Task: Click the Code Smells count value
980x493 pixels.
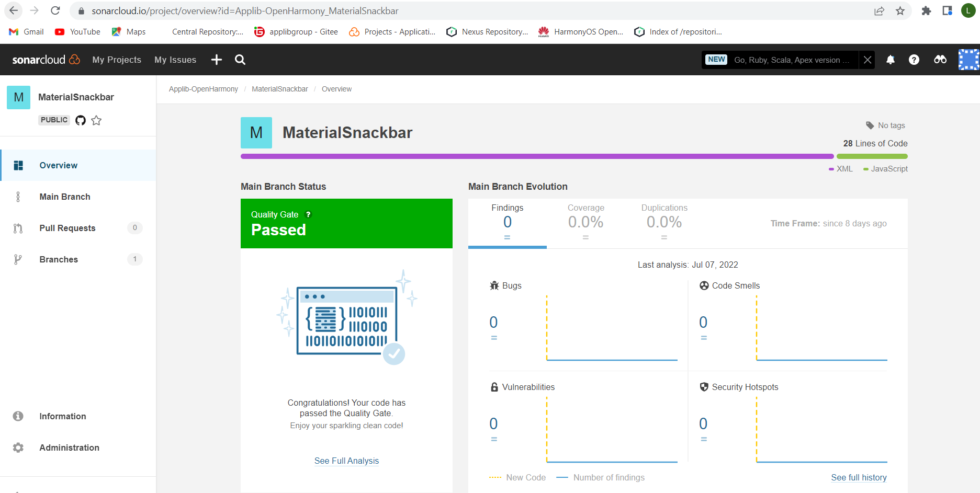Action: pyautogui.click(x=703, y=322)
